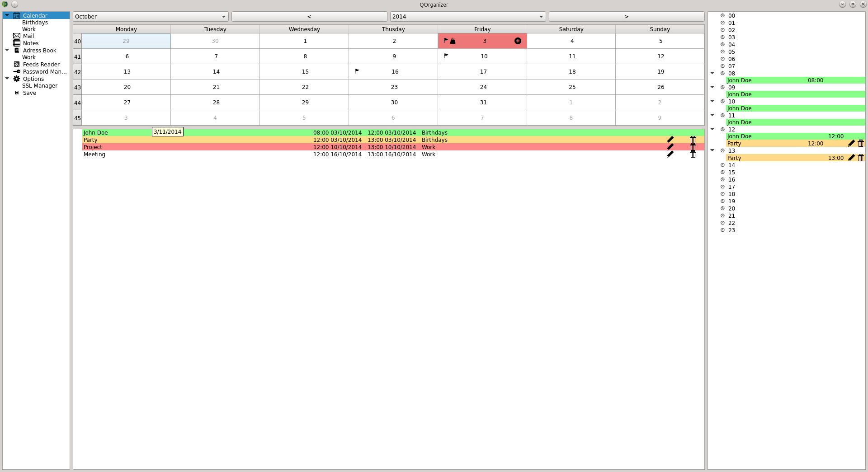
Task: Collapse the Calendar tree node
Action: 7,15
